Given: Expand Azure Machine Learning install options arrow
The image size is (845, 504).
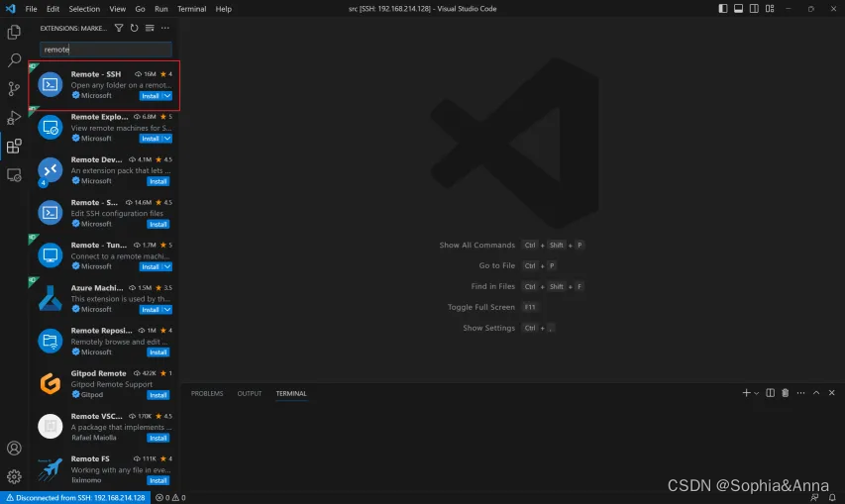Looking at the screenshot, I should [167, 310].
